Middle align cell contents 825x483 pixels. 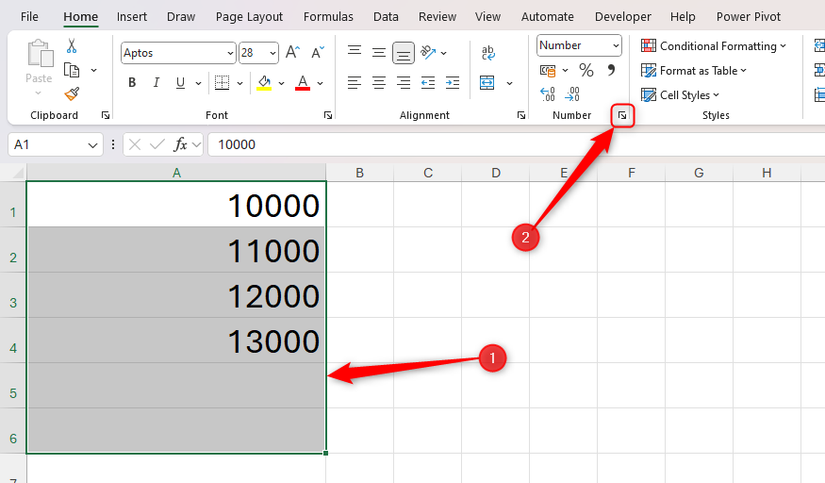pos(379,53)
